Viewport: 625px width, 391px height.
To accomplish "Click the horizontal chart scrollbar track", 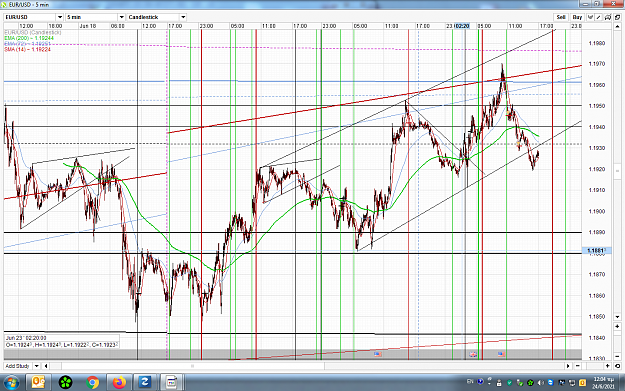I will point(307,366).
